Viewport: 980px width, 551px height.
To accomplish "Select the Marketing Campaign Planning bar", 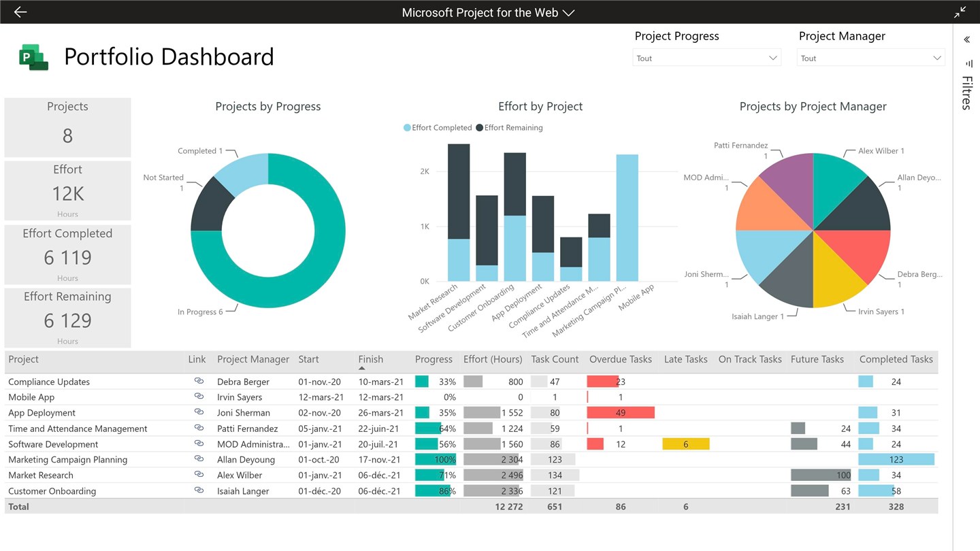I will point(627,218).
